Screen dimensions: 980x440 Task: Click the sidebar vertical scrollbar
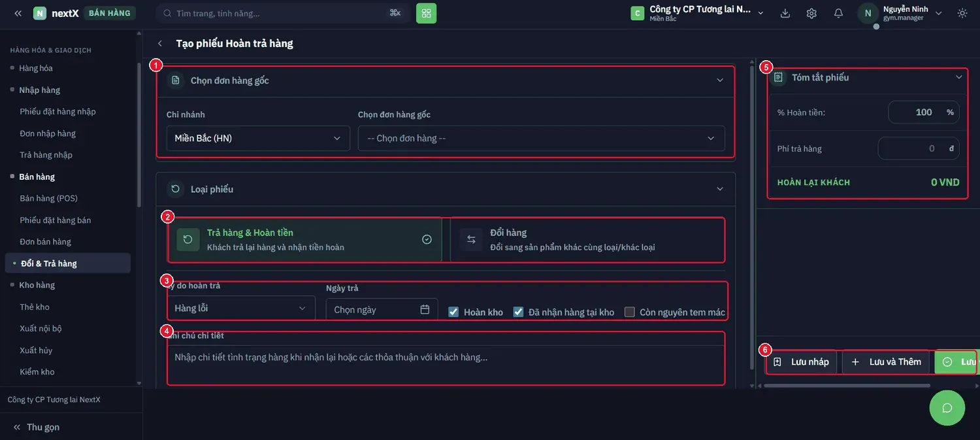[x=139, y=135]
